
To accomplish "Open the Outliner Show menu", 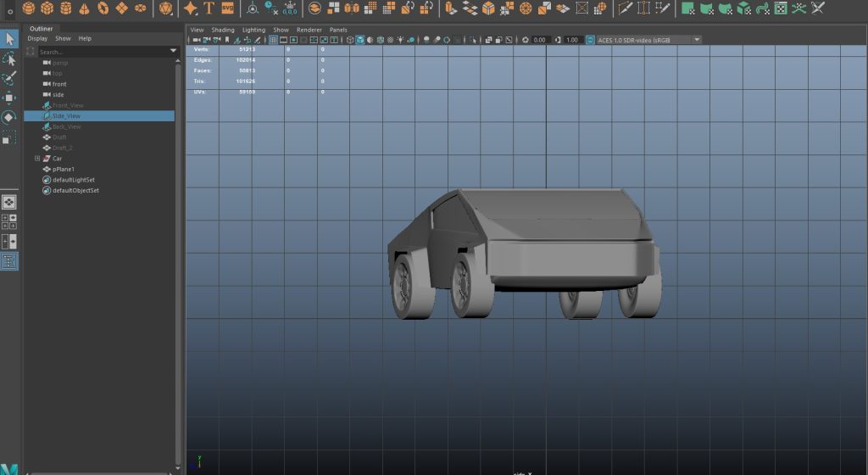I will pyautogui.click(x=63, y=39).
